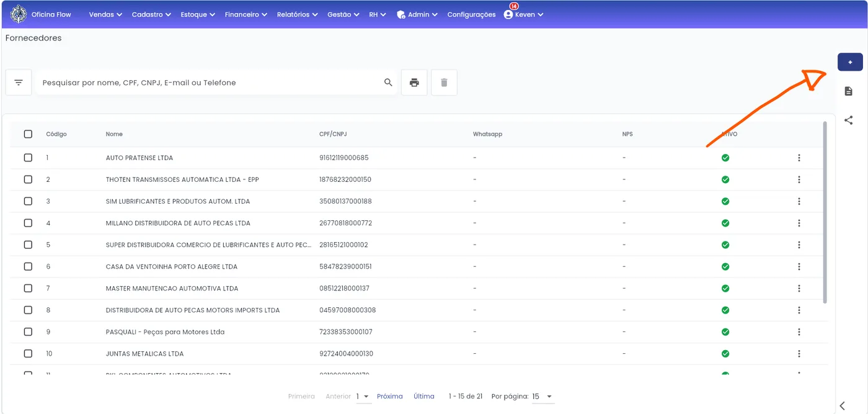Open row actions for PASQUALI
Image resolution: width=868 pixels, height=414 pixels.
[x=799, y=331]
